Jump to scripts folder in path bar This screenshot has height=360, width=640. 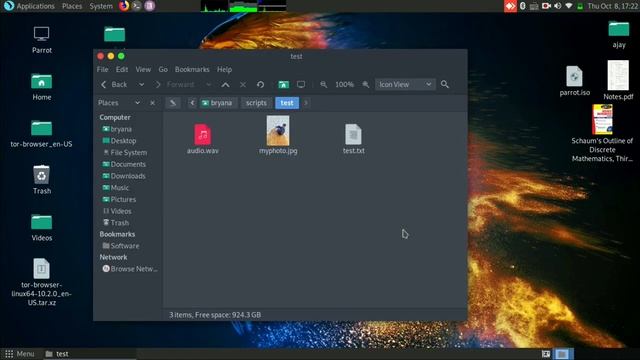tap(256, 103)
